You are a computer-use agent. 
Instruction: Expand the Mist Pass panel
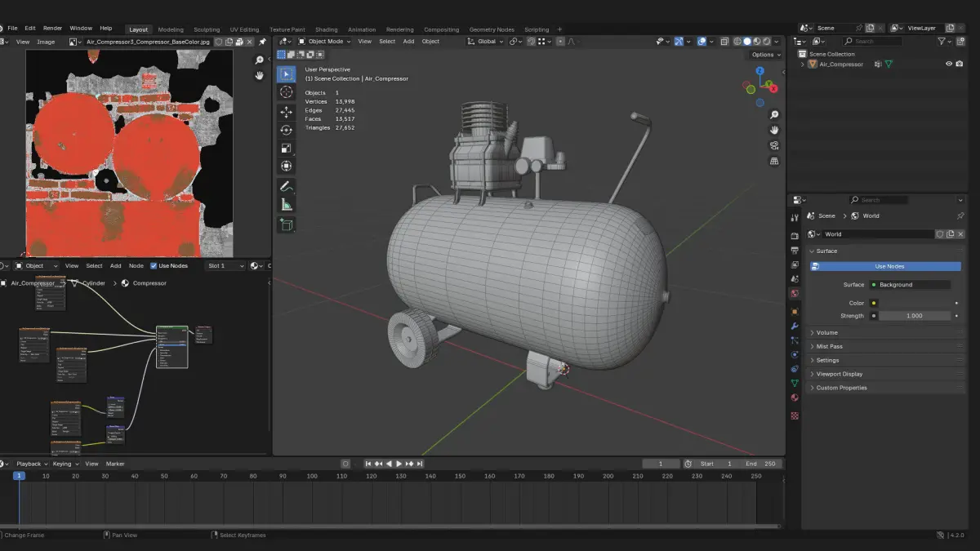tap(829, 346)
